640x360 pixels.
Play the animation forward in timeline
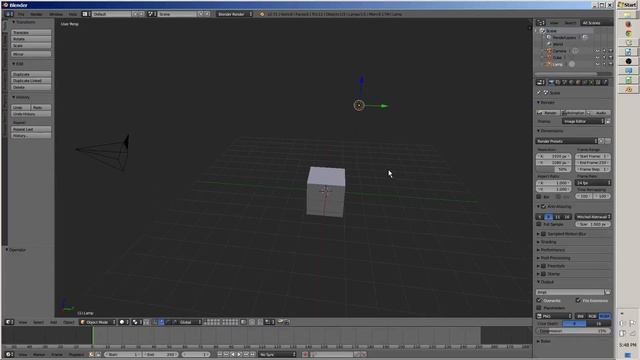click(x=240, y=354)
